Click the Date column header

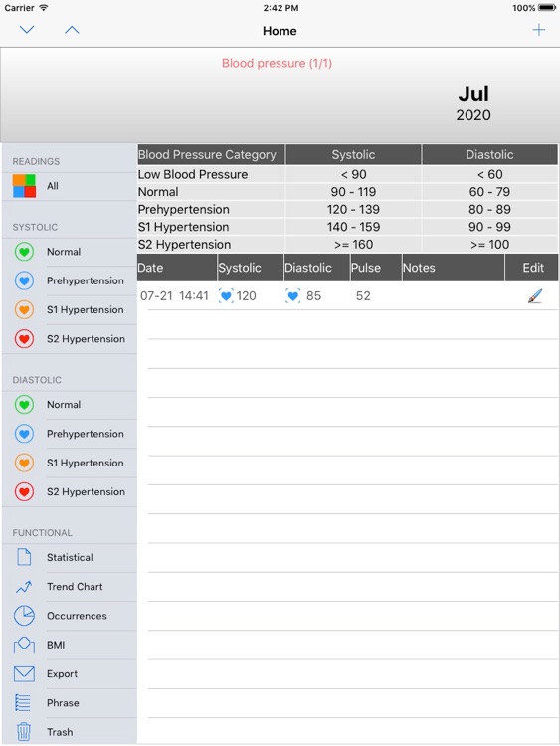tap(176, 268)
